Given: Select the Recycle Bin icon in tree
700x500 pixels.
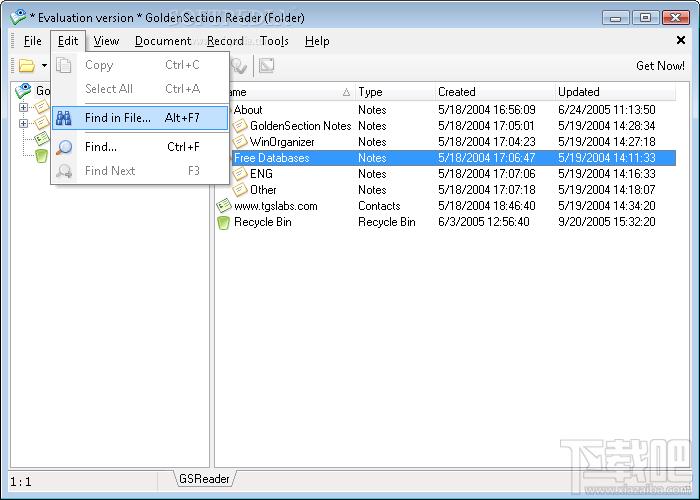Looking at the screenshot, I should 41,155.
